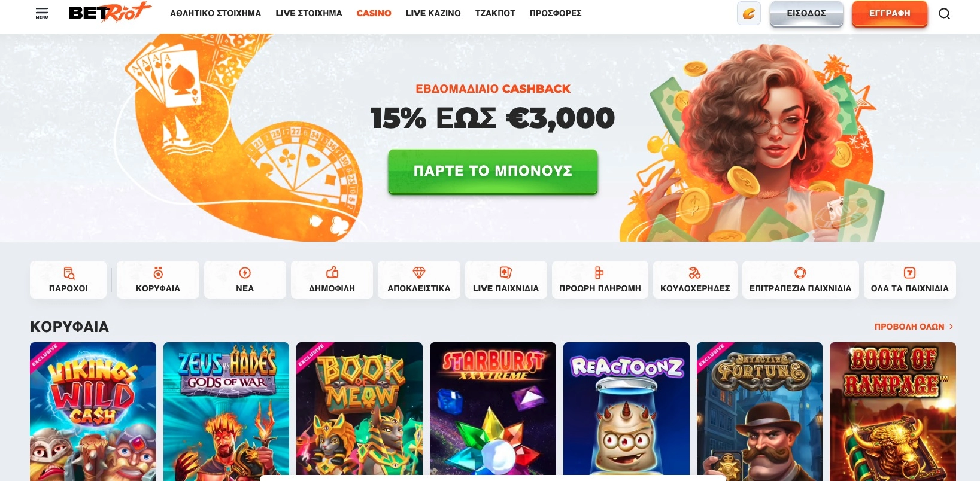Open the ΠΡΟΣΦΟΡΕΣ offers menu

coord(556,13)
